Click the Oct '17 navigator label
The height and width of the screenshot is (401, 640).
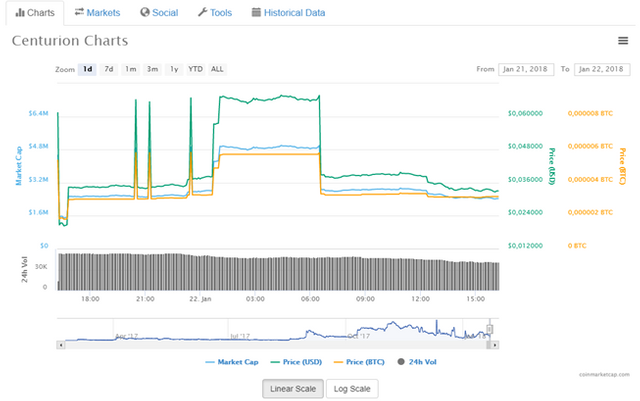[359, 336]
